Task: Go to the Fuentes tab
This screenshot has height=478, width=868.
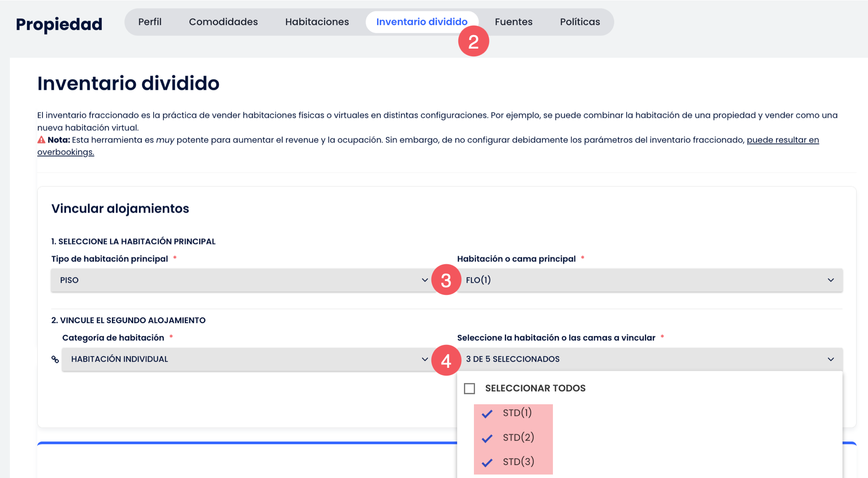Action: [x=513, y=22]
